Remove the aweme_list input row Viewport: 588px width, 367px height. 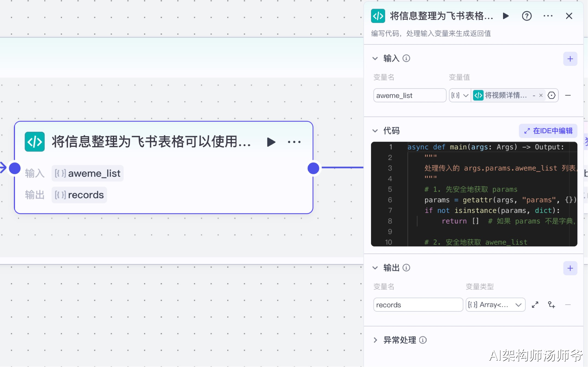click(x=568, y=96)
